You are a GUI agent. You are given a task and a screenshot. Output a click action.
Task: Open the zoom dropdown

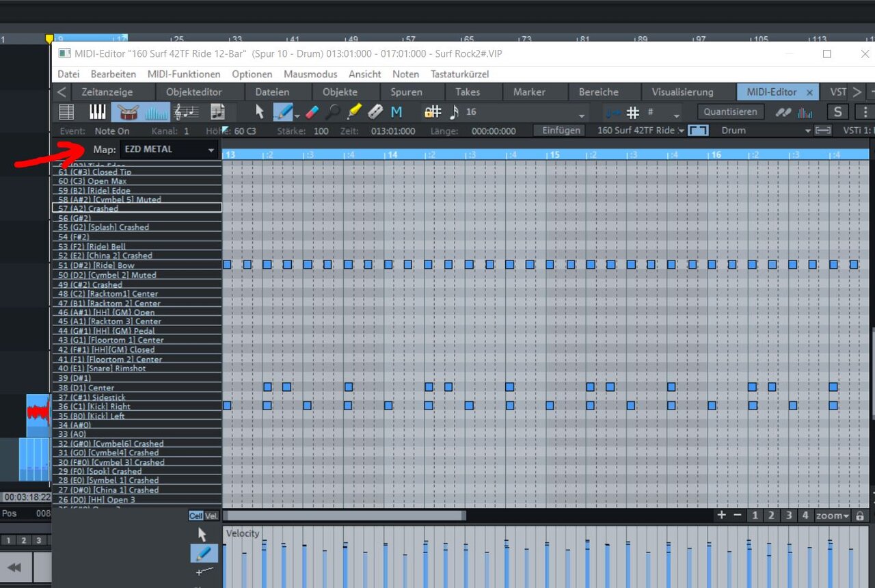point(833,516)
